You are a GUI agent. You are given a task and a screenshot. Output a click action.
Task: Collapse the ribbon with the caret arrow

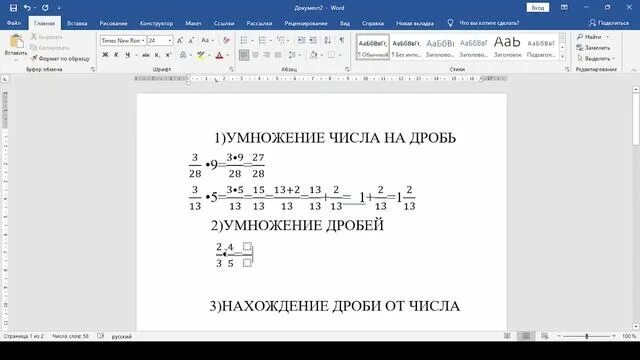633,70
